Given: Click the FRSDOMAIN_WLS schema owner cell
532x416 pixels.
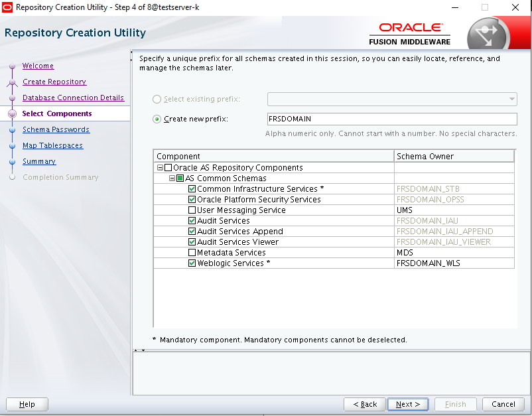Looking at the screenshot, I should click(x=454, y=263).
